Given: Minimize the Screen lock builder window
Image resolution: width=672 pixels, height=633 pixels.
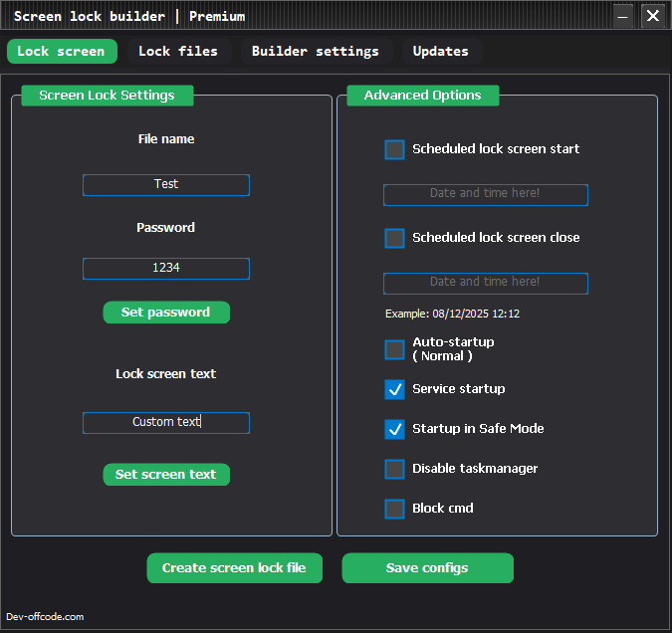Looking at the screenshot, I should point(622,16).
